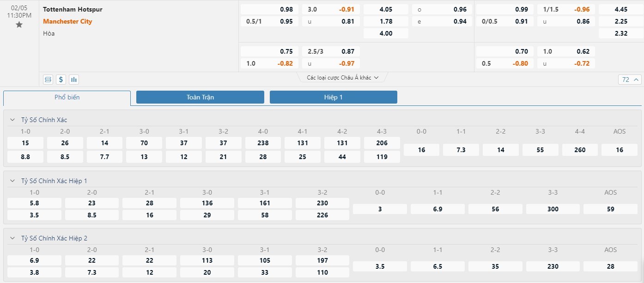
Task: Expand the 'Các loại cược Châu Á khác' dropdown
Action: tap(342, 78)
